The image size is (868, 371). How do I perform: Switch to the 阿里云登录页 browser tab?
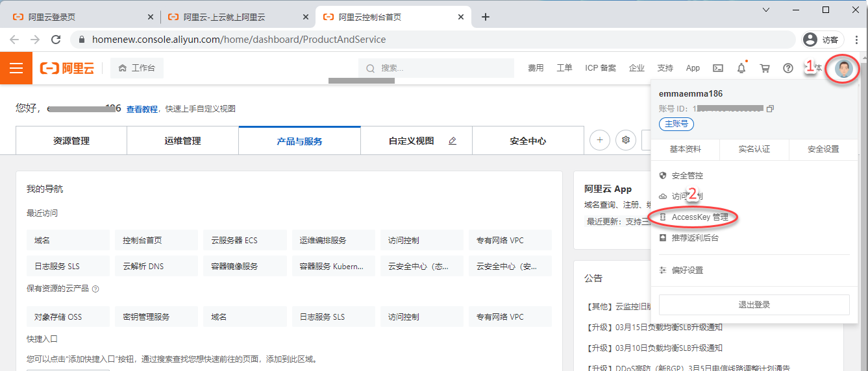[81, 17]
